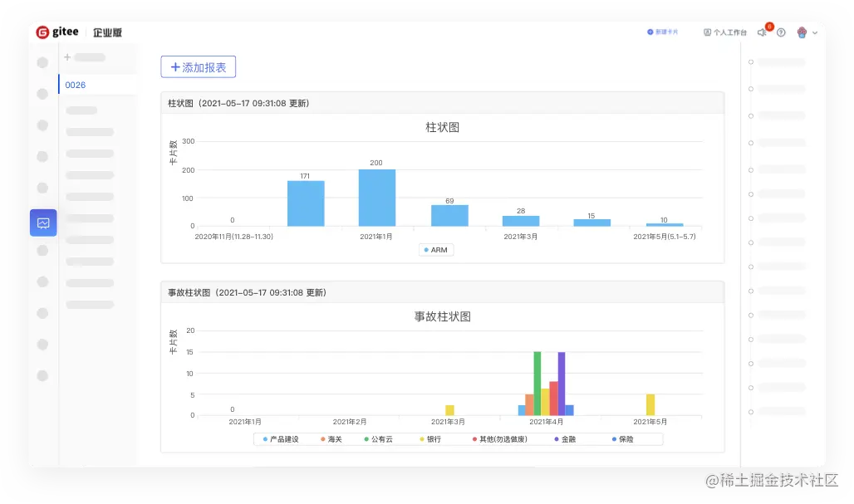Open the help question mark icon

click(781, 32)
